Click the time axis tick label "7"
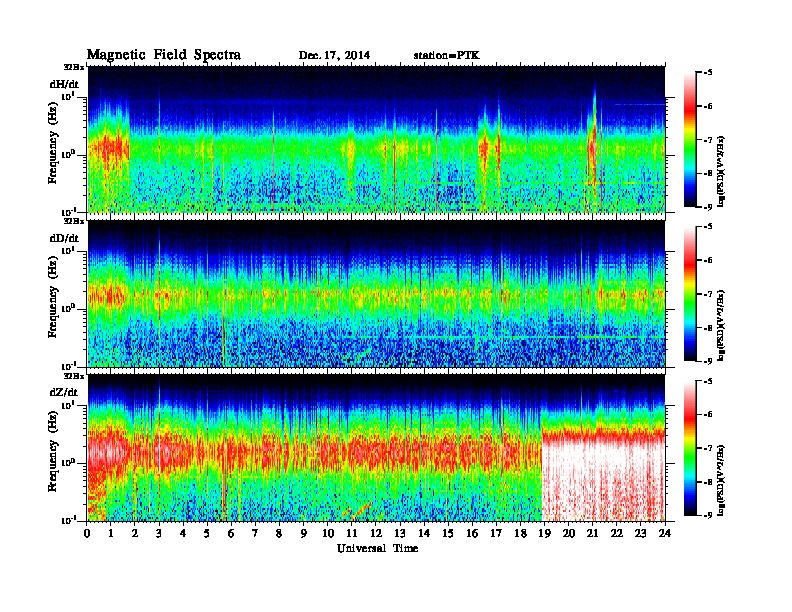Screen dimensions: 792x612 [x=256, y=534]
